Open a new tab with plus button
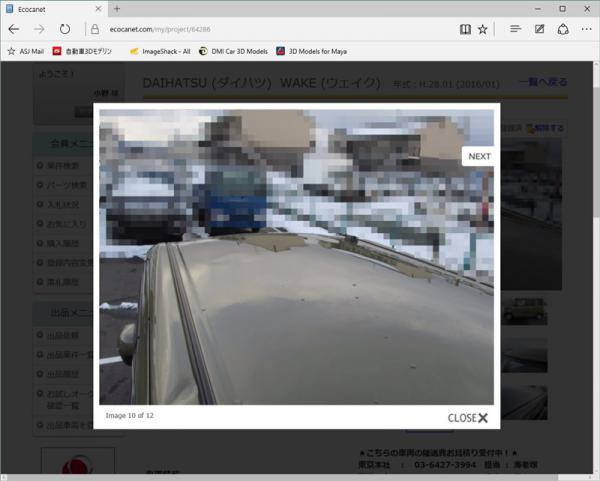Screen dimensions: 600x481 click(x=117, y=8)
